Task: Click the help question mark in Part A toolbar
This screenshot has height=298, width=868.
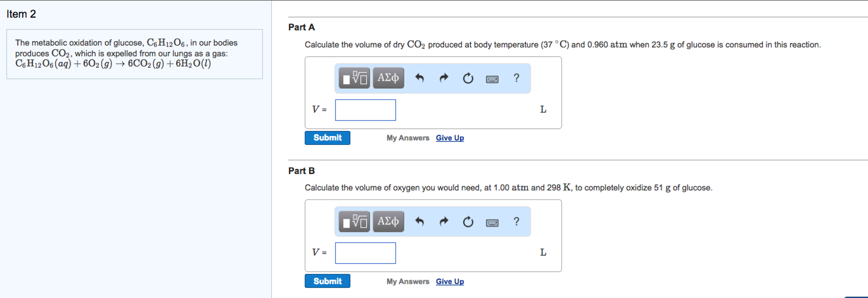Action: pos(516,78)
